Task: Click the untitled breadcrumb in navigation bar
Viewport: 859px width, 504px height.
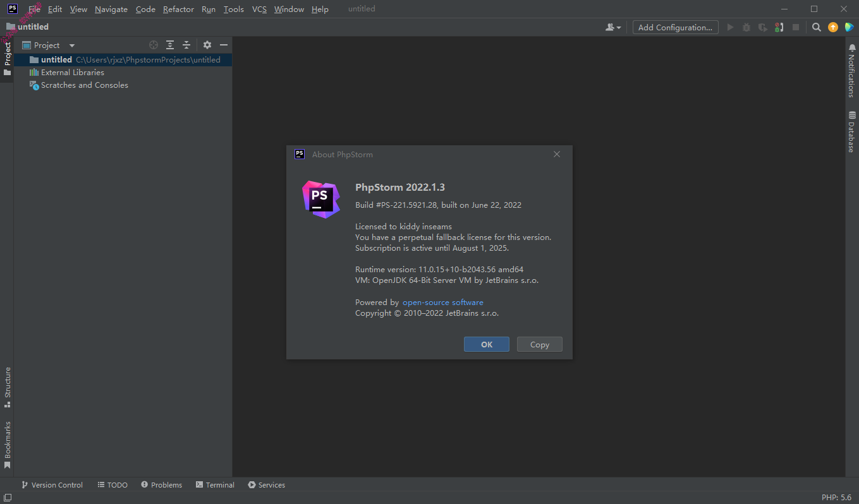Action: coord(27,27)
